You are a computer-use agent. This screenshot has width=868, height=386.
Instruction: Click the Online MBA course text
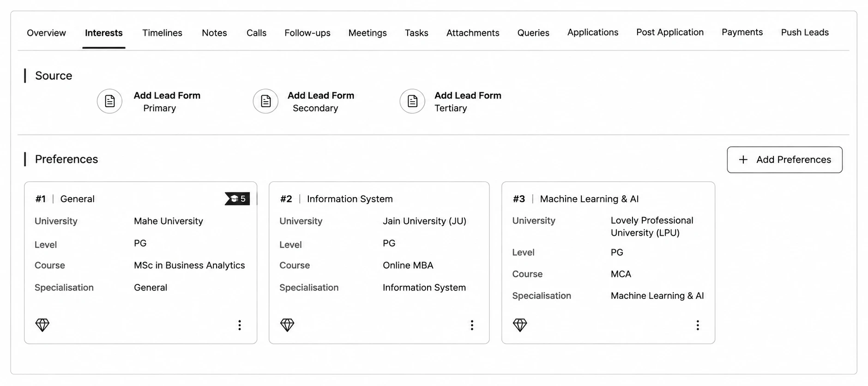coord(408,265)
